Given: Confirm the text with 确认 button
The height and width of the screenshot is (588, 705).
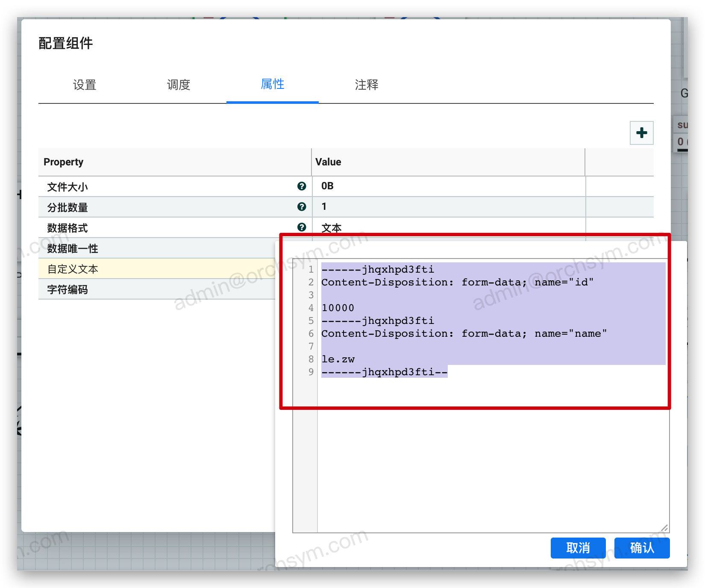Looking at the screenshot, I should click(642, 548).
